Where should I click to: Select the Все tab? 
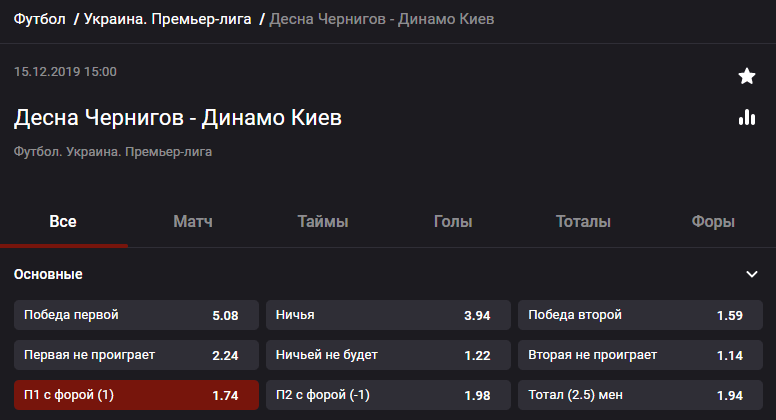pyautogui.click(x=63, y=221)
